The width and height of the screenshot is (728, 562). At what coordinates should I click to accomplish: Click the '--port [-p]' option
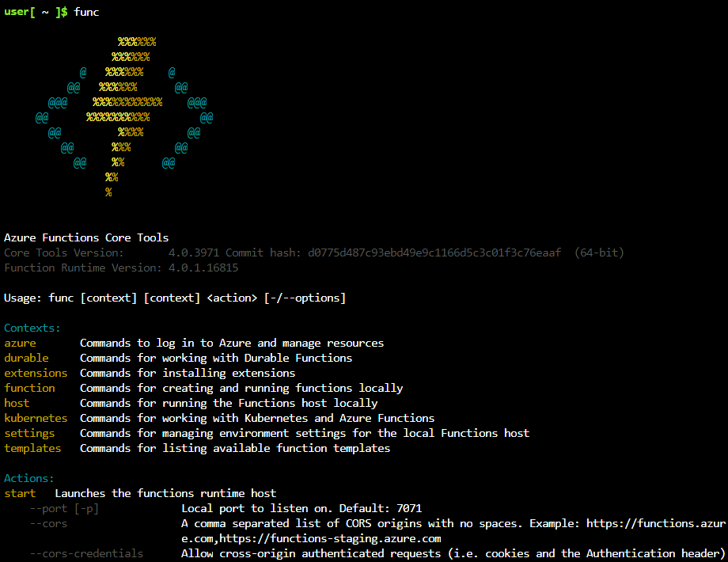click(x=64, y=509)
